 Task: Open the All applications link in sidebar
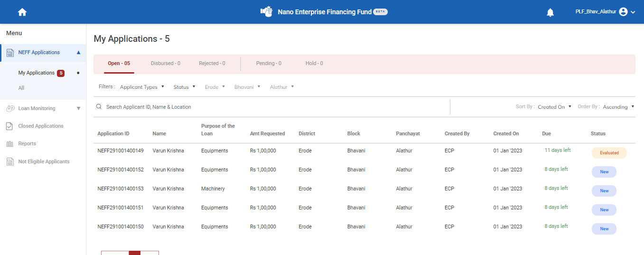[x=21, y=88]
